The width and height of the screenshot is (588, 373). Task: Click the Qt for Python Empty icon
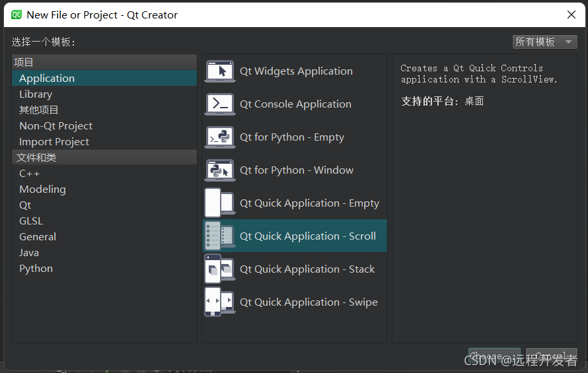pyautogui.click(x=220, y=137)
